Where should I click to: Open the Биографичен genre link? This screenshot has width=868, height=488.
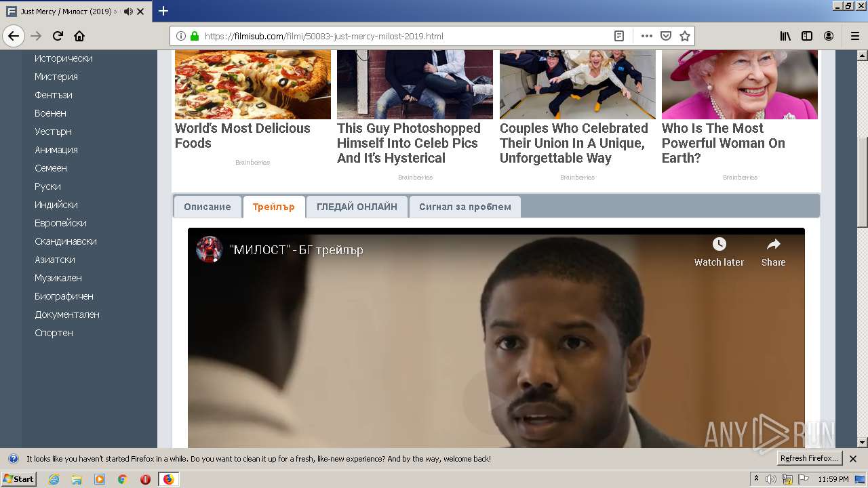click(64, 296)
